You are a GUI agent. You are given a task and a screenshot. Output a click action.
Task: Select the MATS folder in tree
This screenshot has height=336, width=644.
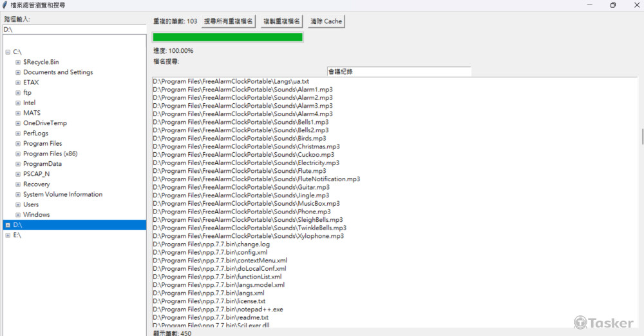pos(32,113)
